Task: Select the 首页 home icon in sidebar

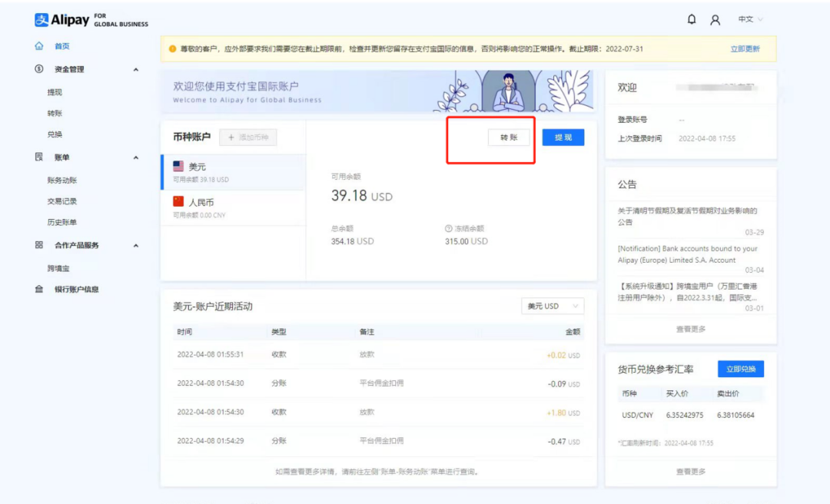Action: point(37,45)
